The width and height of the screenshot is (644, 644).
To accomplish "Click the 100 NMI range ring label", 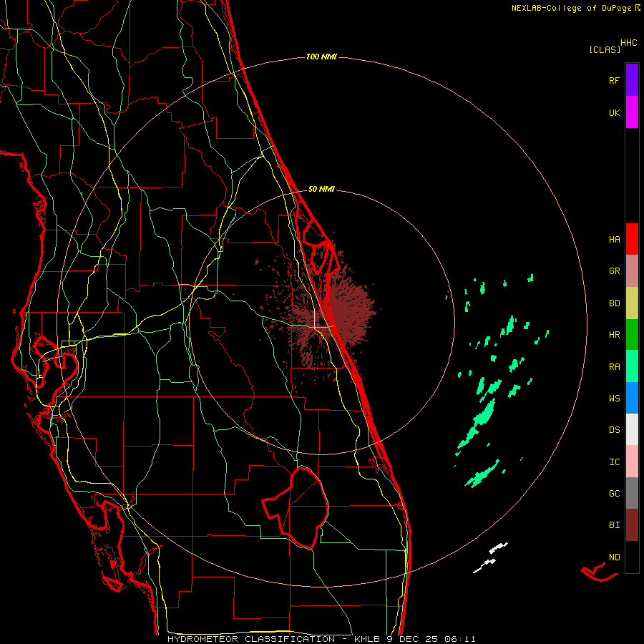I will pos(321,57).
